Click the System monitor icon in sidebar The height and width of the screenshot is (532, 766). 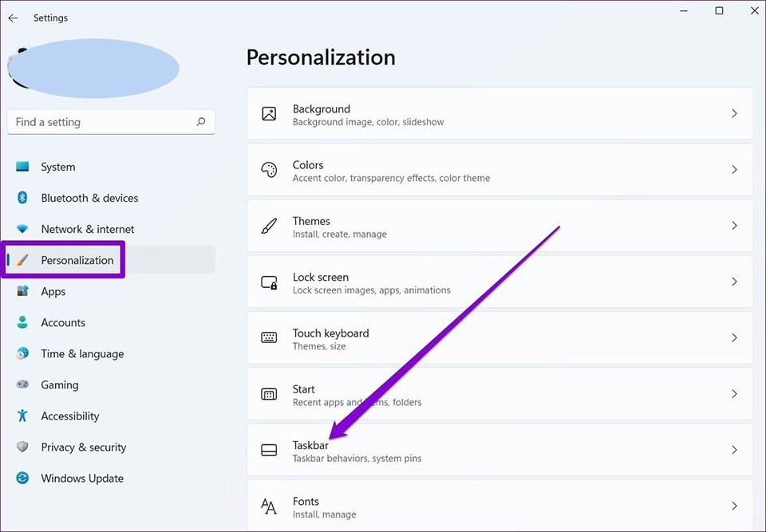pos(22,167)
